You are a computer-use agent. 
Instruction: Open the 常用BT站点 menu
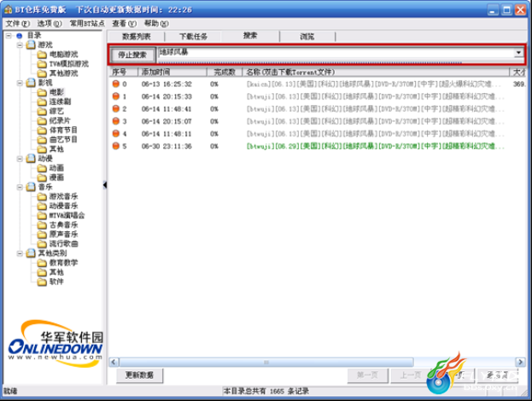pyautogui.click(x=87, y=24)
